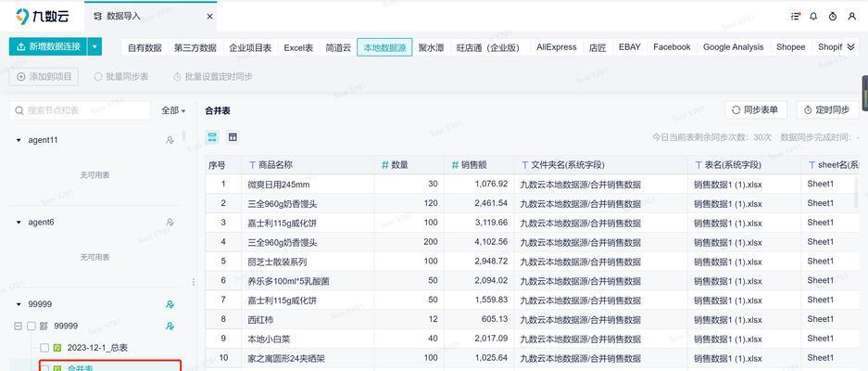Switch to AliExpress tab
The height and width of the screenshot is (371, 868).
point(557,47)
